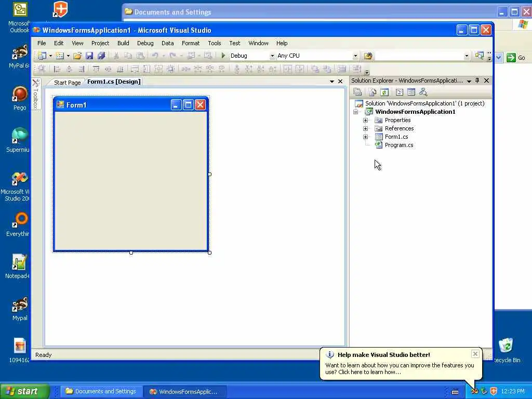This screenshot has width=532, height=399.
Task: Click the Make Same Width icon
Action: coord(135,69)
